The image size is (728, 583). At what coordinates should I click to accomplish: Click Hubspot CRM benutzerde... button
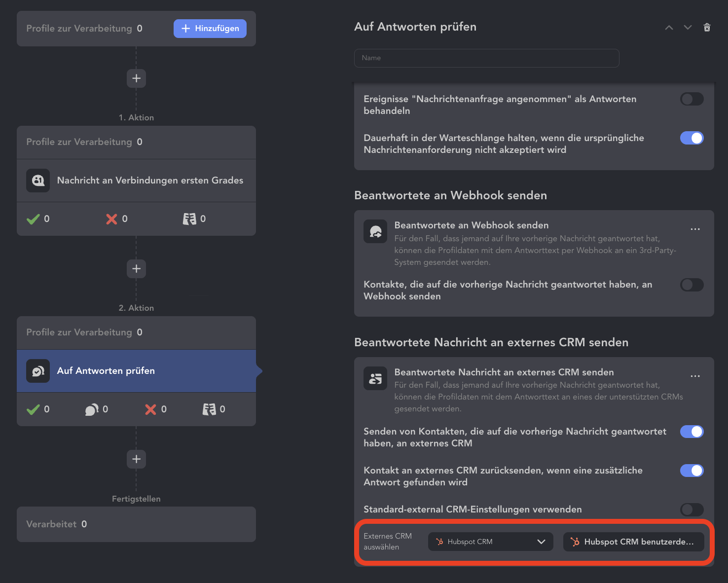click(633, 542)
